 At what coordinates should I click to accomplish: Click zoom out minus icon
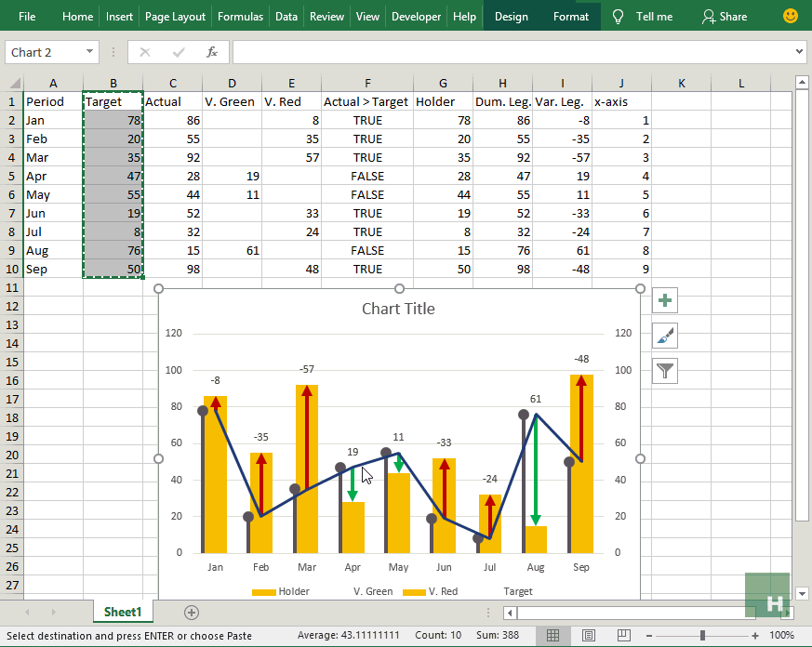[649, 636]
